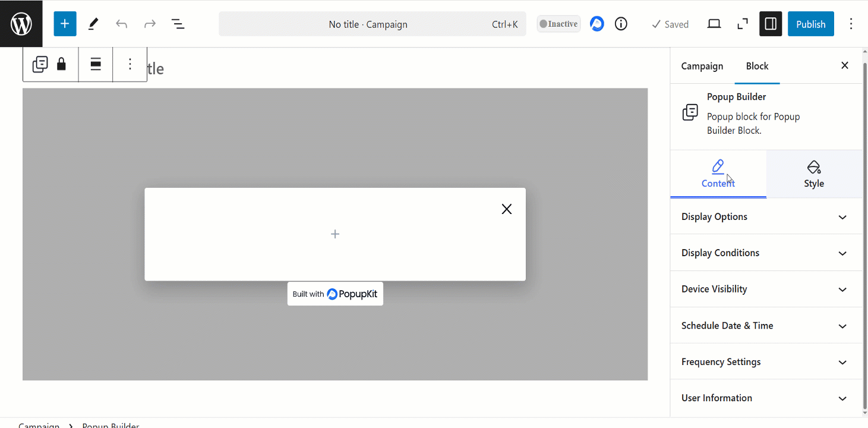Toggle the block lock icon
The image size is (868, 428).
tap(61, 64)
